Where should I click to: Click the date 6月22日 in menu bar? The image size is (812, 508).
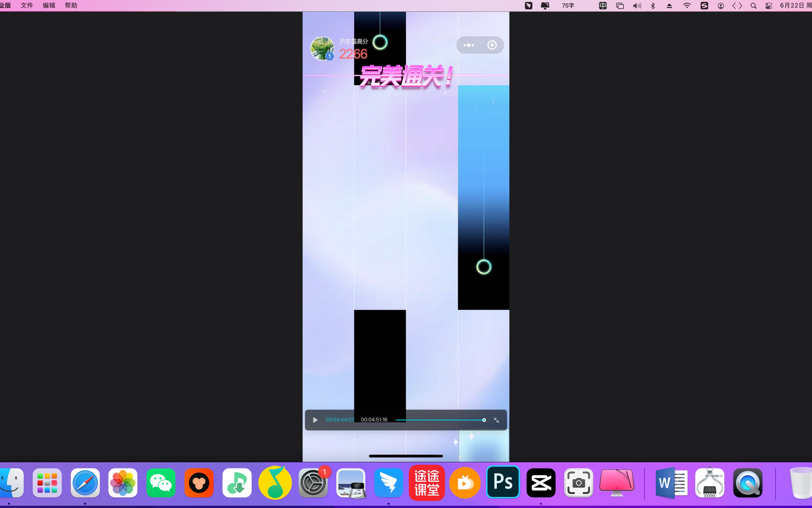tap(792, 5)
